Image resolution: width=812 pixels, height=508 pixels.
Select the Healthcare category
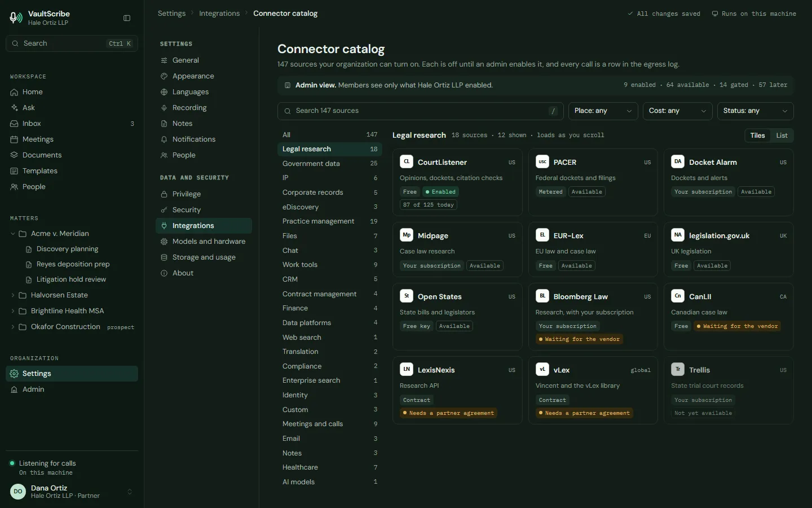pyautogui.click(x=330, y=467)
